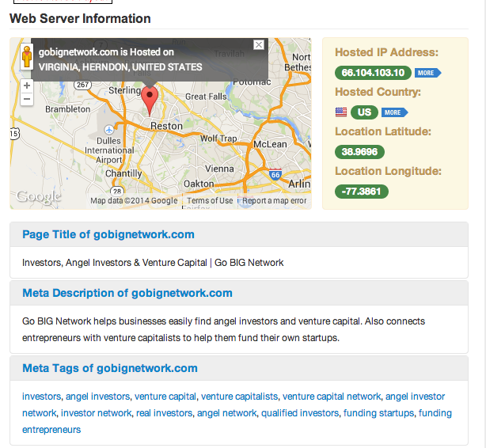Screen dimensions: 486x448
Task: Click the Web Server Information heading
Action: coord(80,19)
